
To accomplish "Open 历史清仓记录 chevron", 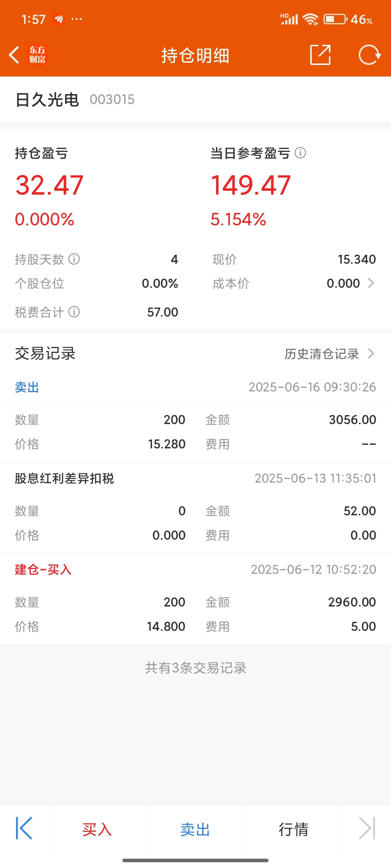I will point(371,353).
